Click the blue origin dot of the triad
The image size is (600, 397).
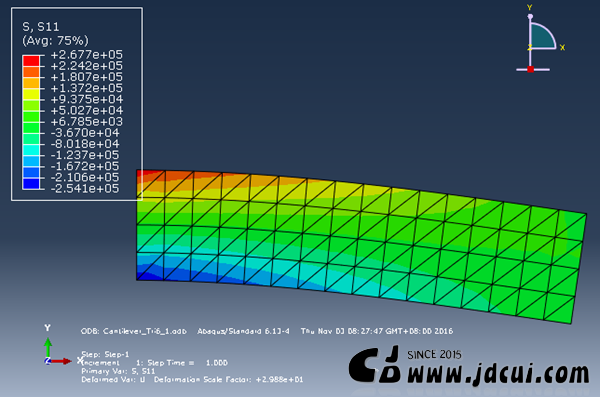(47, 361)
